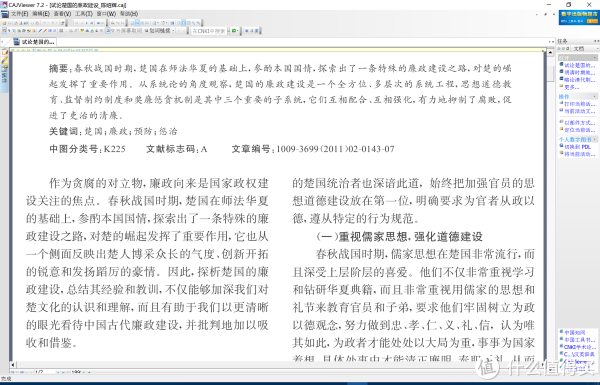Click the 切换到 PDL link
Screen dimensions: 600x385
[x=577, y=147]
